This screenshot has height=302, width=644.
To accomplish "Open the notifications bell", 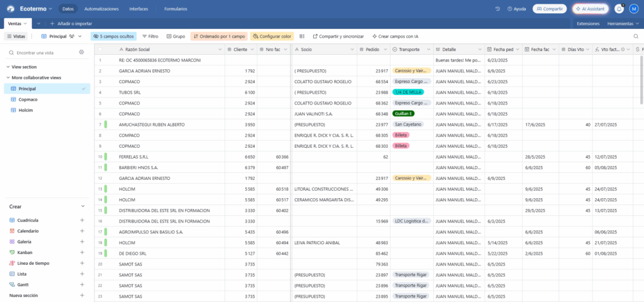I will [x=619, y=9].
